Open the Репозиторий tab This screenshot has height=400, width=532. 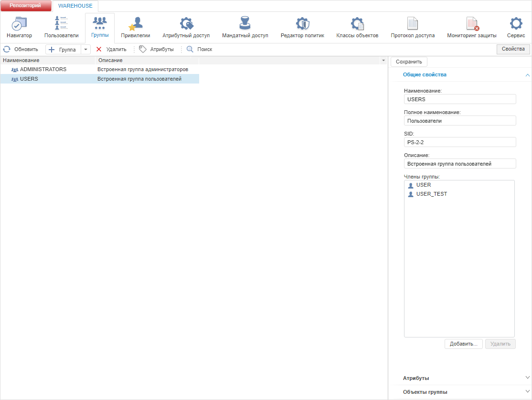25,5
